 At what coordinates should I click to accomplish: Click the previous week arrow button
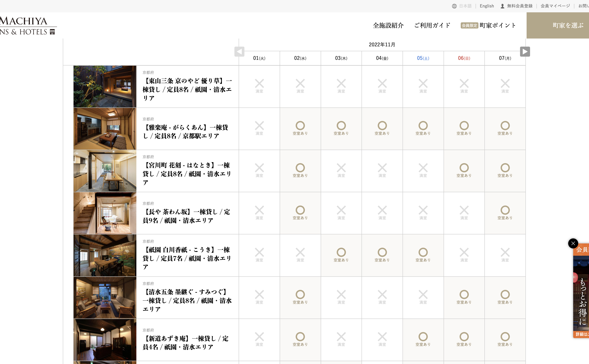239,52
